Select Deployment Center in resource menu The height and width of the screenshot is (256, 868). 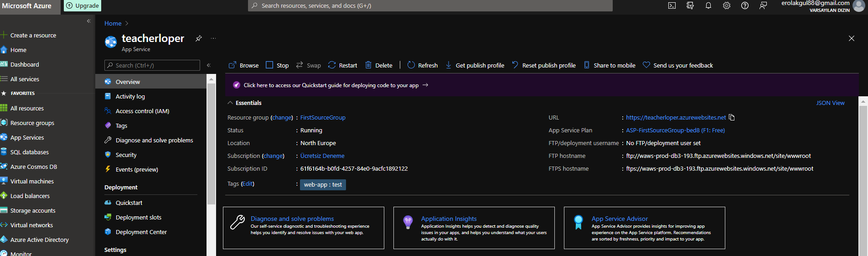pyautogui.click(x=141, y=232)
